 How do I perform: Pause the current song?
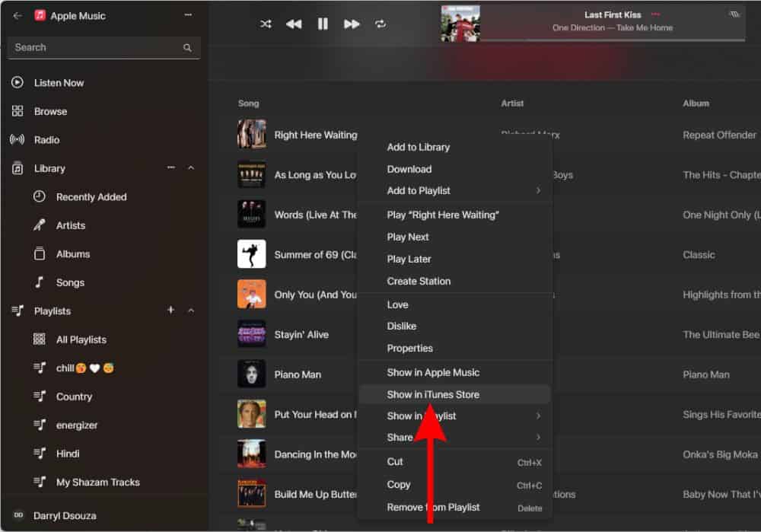323,24
